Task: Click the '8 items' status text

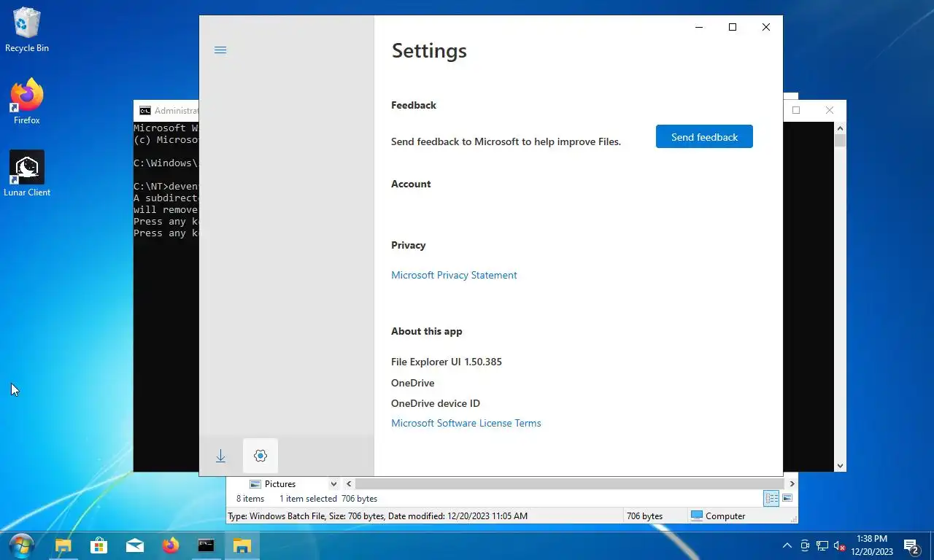Action: click(250, 499)
